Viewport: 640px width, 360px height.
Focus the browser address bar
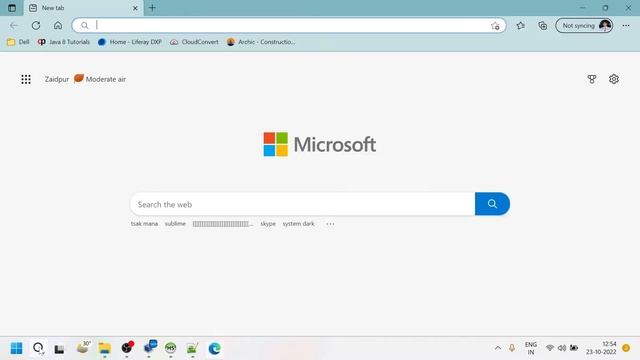(290, 25)
